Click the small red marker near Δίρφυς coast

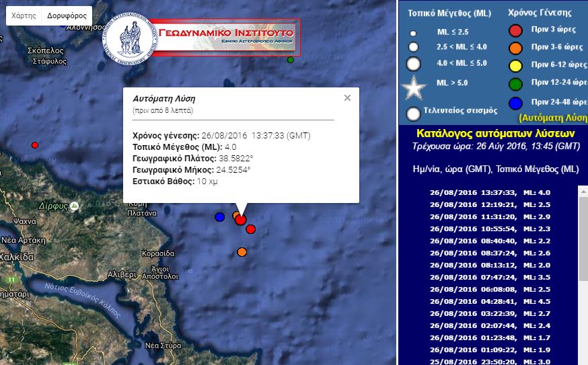[x=35, y=145]
